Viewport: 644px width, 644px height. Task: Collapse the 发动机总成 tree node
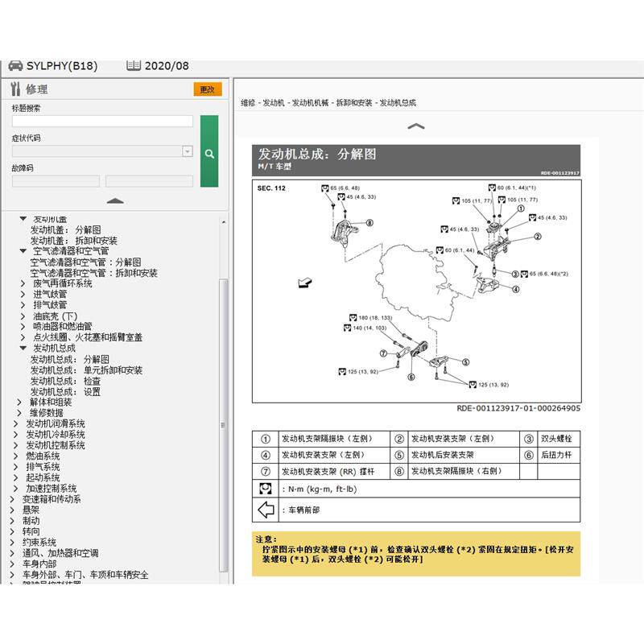(23, 348)
